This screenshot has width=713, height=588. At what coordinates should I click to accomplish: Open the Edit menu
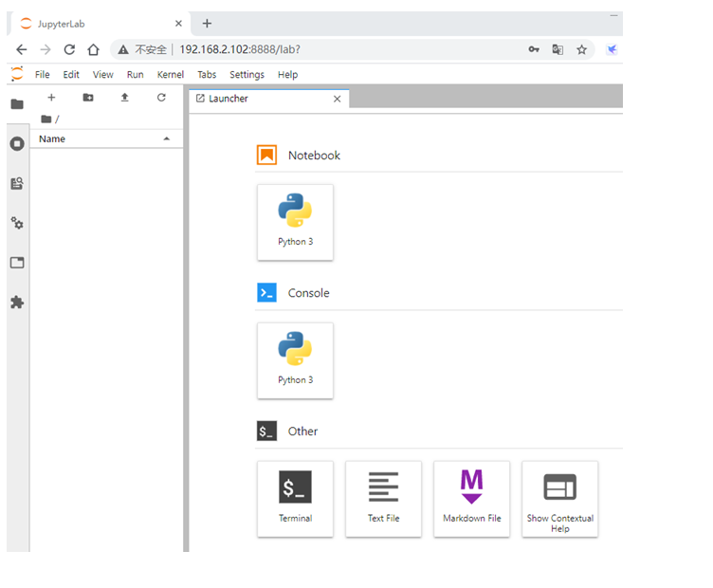[x=71, y=74]
